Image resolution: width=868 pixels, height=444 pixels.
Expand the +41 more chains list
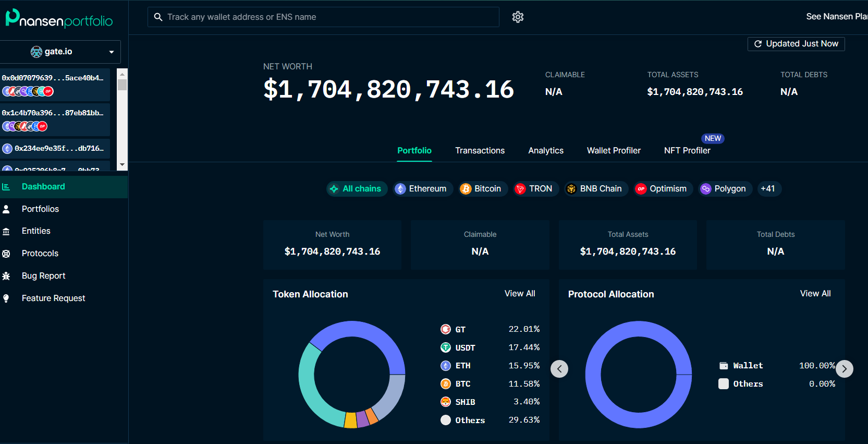[767, 189]
